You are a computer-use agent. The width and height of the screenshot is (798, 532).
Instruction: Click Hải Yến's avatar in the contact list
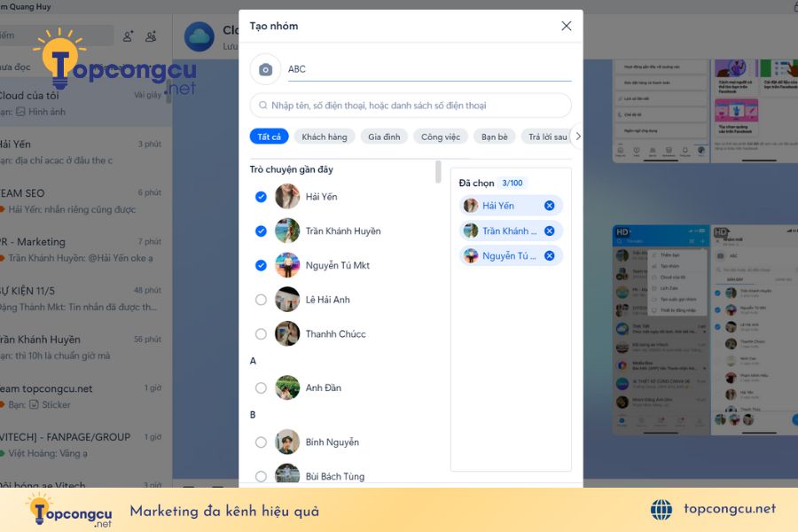click(287, 197)
